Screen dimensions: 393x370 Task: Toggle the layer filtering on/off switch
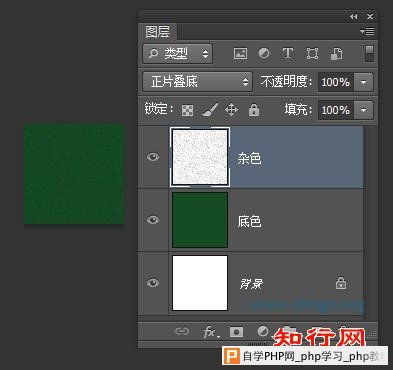point(369,54)
